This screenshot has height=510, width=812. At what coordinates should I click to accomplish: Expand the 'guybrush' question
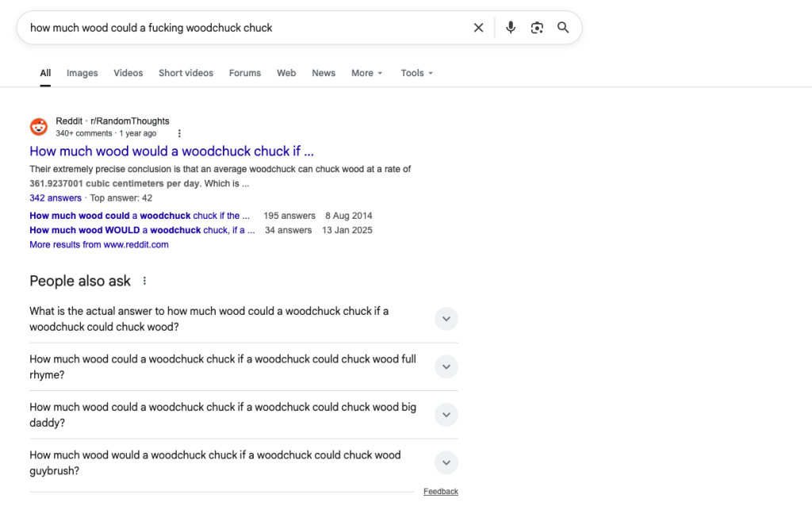[243, 463]
